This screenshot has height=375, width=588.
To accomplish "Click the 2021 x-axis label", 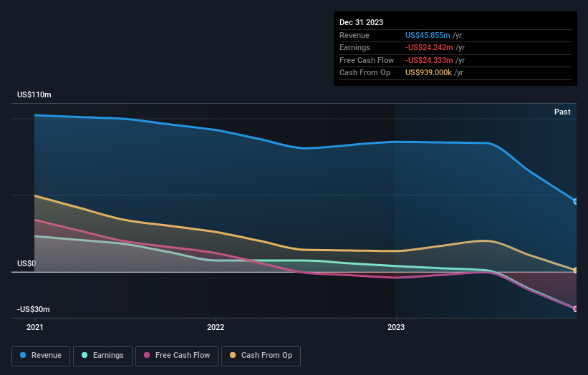I will [x=35, y=327].
